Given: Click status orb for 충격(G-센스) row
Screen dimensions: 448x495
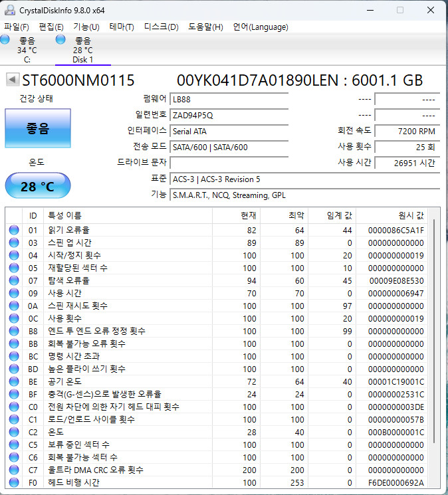Looking at the screenshot, I should 14,394.
